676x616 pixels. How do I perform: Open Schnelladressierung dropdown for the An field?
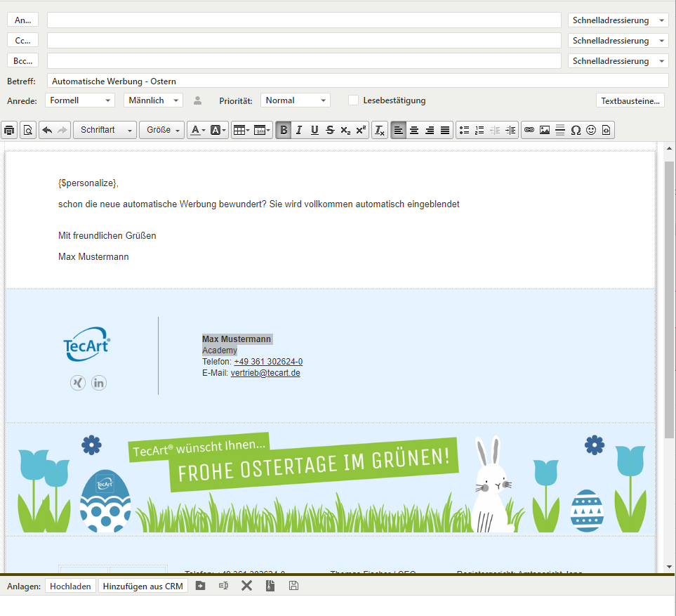[x=618, y=20]
